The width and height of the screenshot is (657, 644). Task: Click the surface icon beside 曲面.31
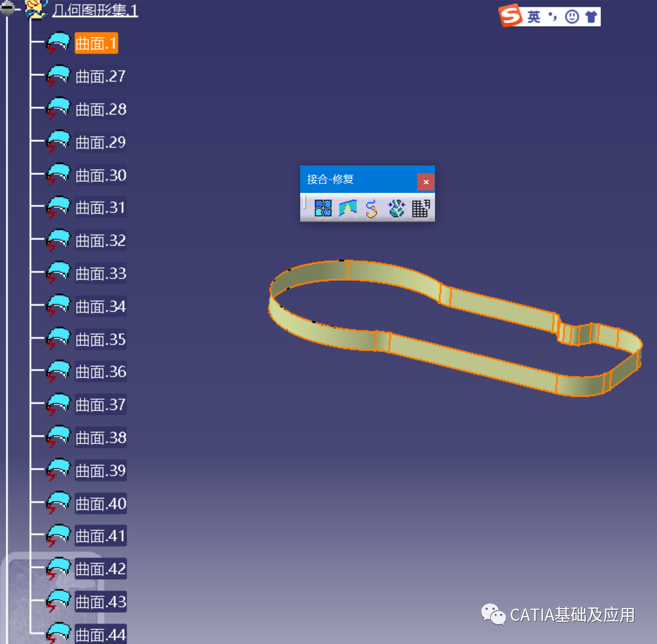(x=58, y=207)
